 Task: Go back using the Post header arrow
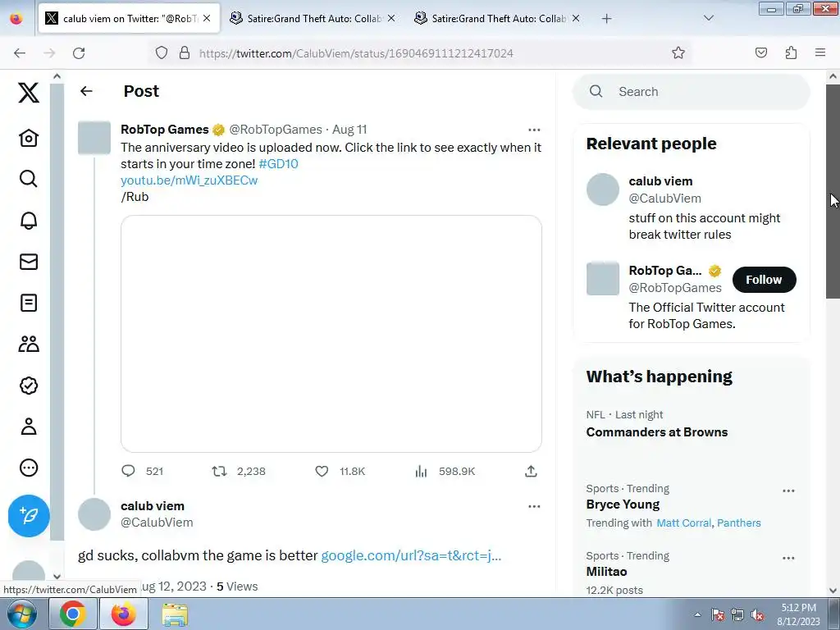(x=86, y=91)
